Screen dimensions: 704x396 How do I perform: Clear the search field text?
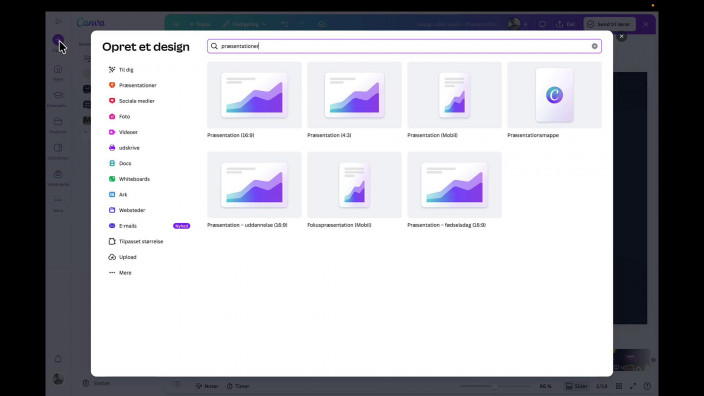594,46
